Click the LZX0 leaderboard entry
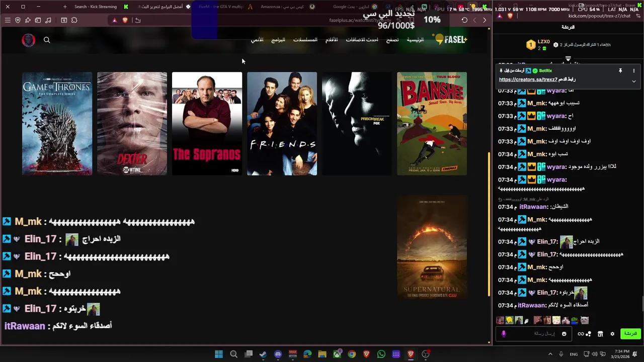The width and height of the screenshot is (644, 362). [x=539, y=45]
